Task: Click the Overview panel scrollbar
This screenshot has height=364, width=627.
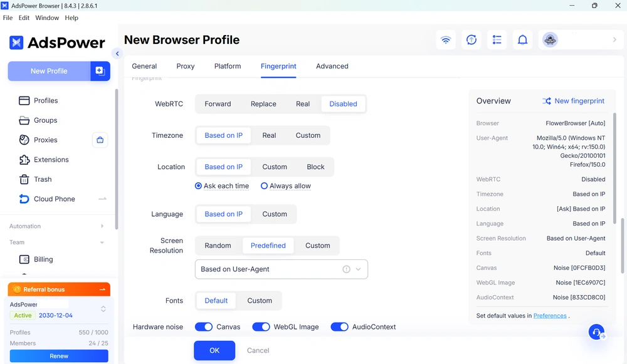Action: [622, 246]
